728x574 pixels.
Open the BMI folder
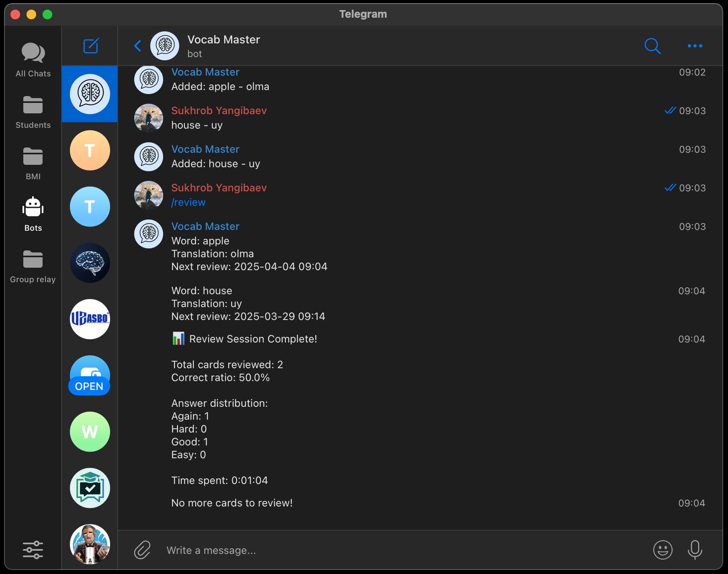coord(33,164)
